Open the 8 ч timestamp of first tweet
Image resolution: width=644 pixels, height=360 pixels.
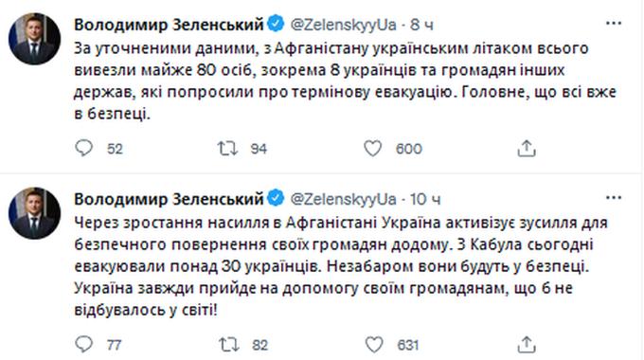[421, 25]
